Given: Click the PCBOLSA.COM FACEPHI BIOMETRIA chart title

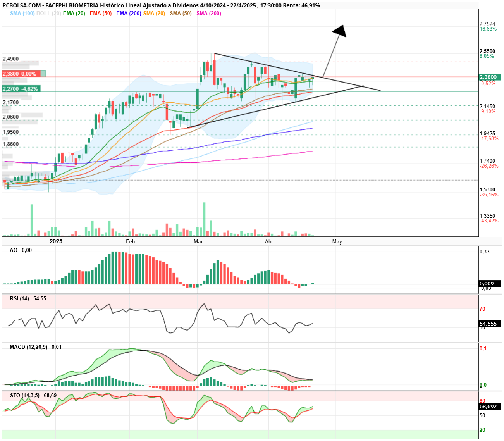Looking at the screenshot, I should click(x=161, y=5).
